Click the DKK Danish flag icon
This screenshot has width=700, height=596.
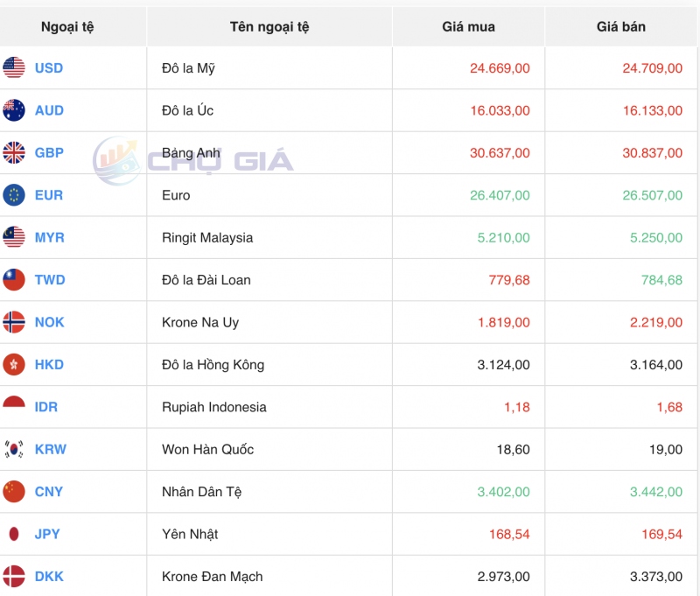click(14, 576)
